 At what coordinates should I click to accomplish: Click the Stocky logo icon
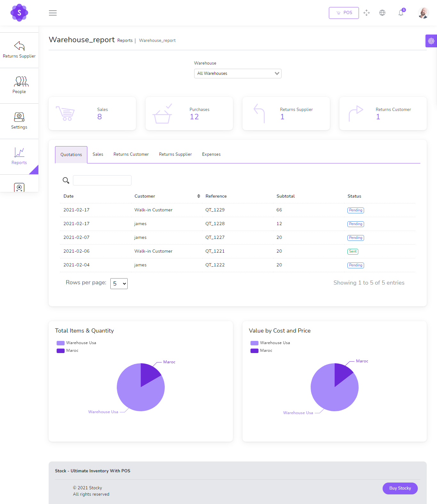(19, 13)
